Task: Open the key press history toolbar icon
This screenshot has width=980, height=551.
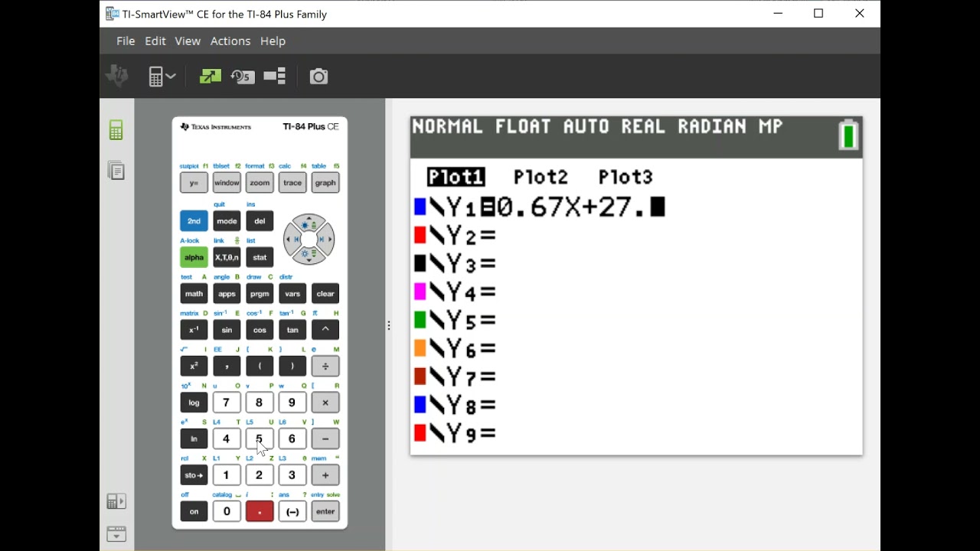Action: [243, 76]
